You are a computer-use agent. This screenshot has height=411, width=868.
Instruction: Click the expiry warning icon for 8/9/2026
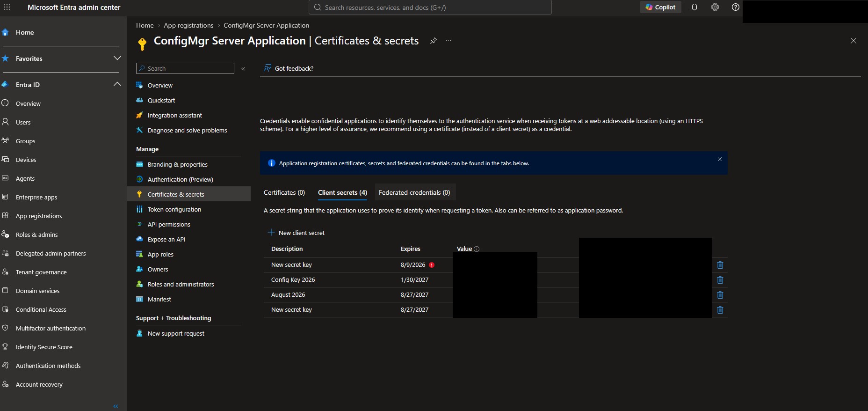click(432, 265)
